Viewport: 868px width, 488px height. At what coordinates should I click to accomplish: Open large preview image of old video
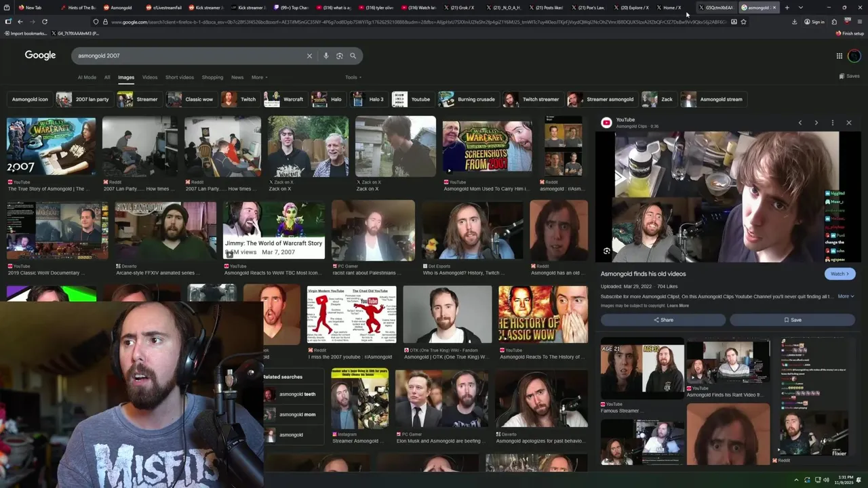point(728,197)
